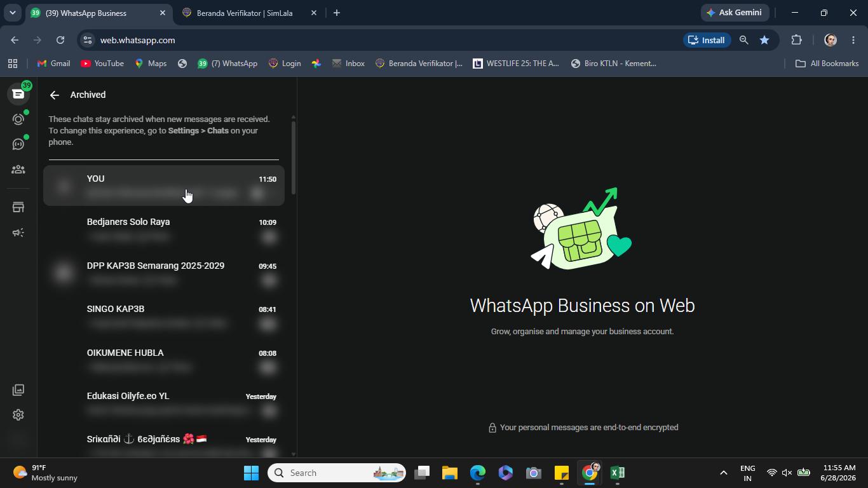Open the Camera app from the taskbar

(534, 473)
